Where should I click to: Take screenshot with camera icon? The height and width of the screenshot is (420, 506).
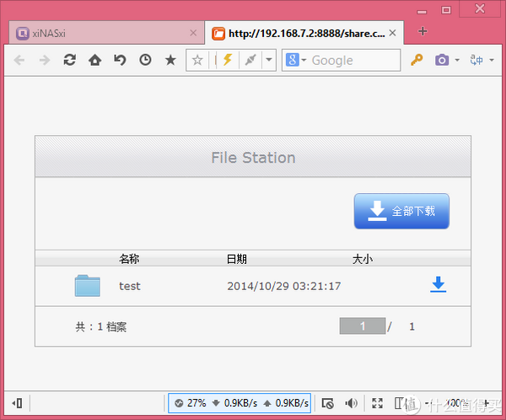[x=442, y=60]
